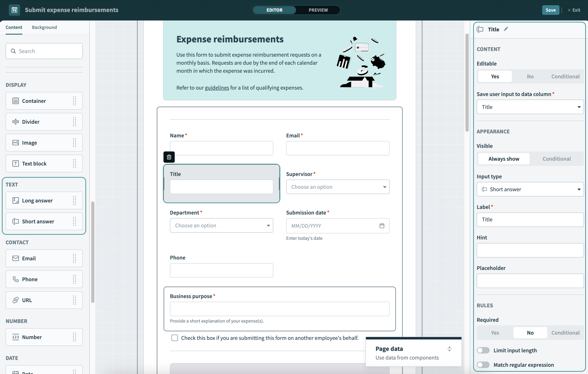Expand the Input type dropdown
Viewport: 588px width, 374px height.
pos(530,189)
